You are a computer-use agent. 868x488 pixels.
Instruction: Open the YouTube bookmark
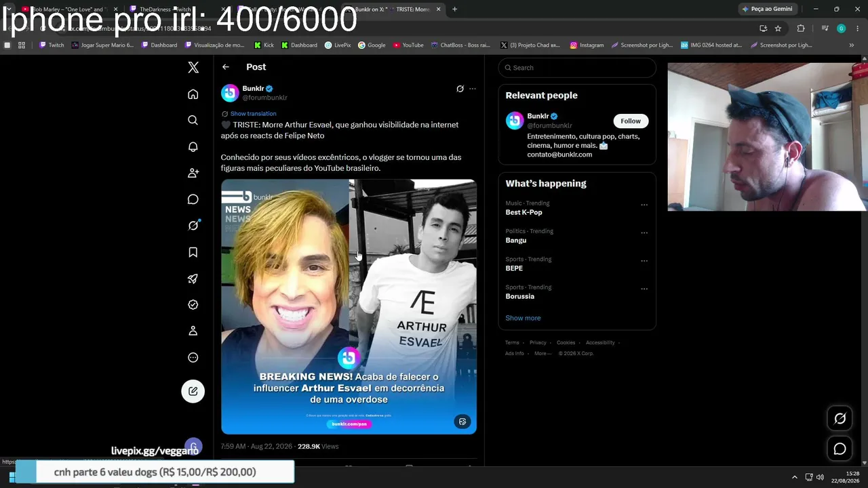click(x=408, y=45)
